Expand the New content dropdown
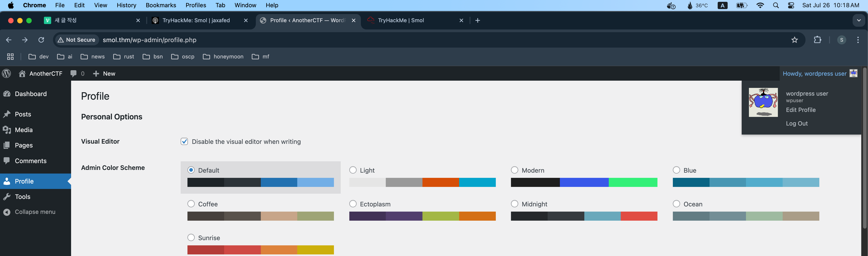Viewport: 868px width, 256px height. [104, 74]
